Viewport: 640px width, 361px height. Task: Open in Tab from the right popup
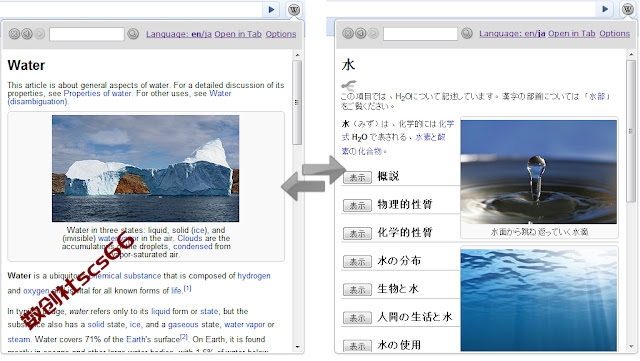coord(571,33)
